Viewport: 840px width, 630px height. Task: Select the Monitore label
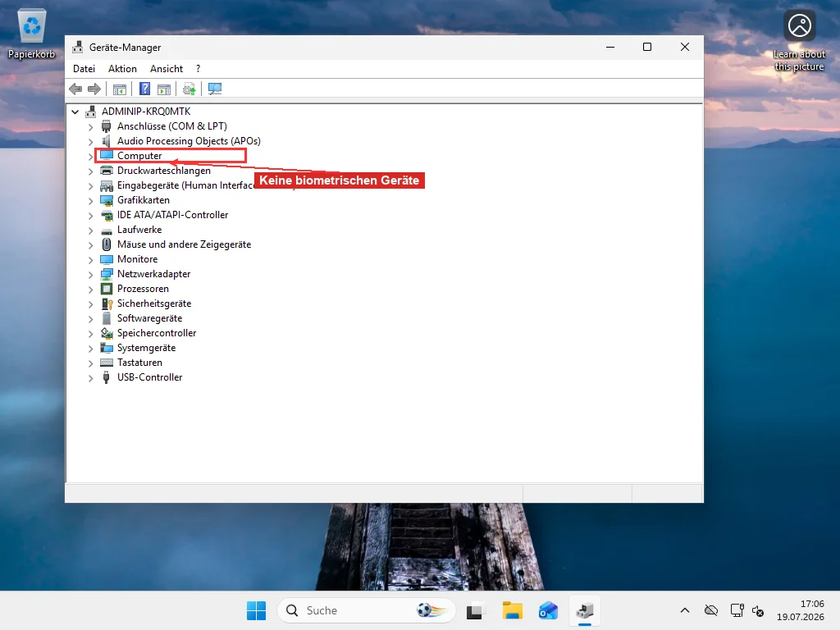coord(137,259)
